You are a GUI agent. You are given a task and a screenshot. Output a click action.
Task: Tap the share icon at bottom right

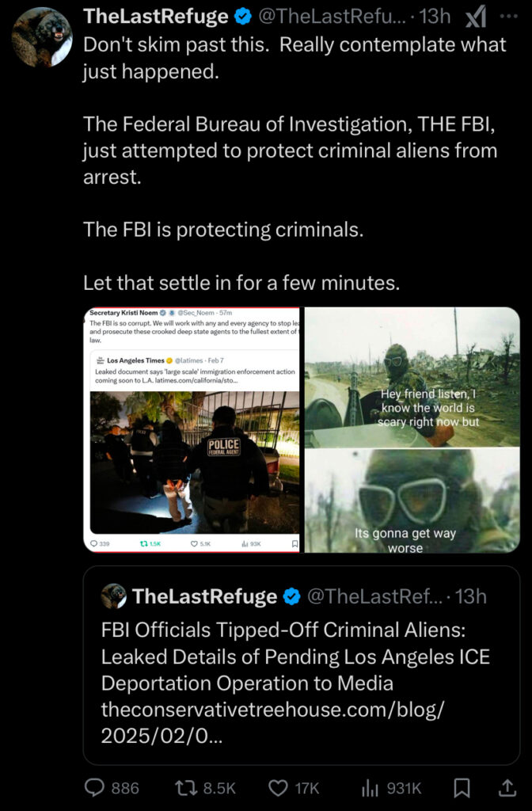[x=507, y=788]
